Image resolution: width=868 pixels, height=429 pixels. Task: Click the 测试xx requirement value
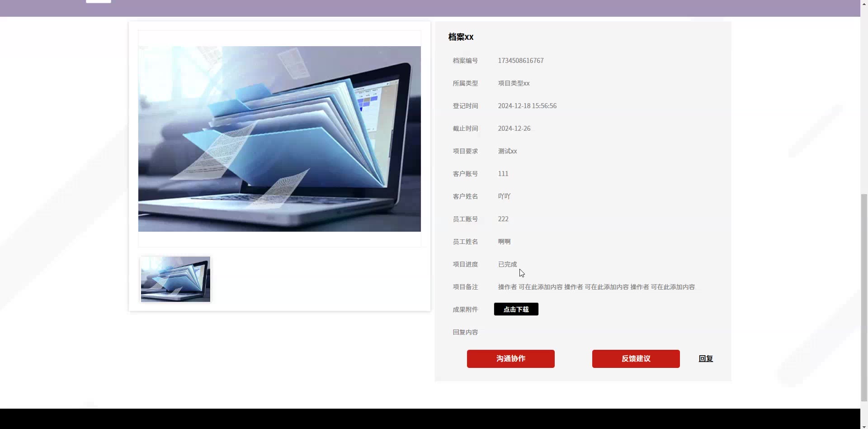tap(507, 151)
